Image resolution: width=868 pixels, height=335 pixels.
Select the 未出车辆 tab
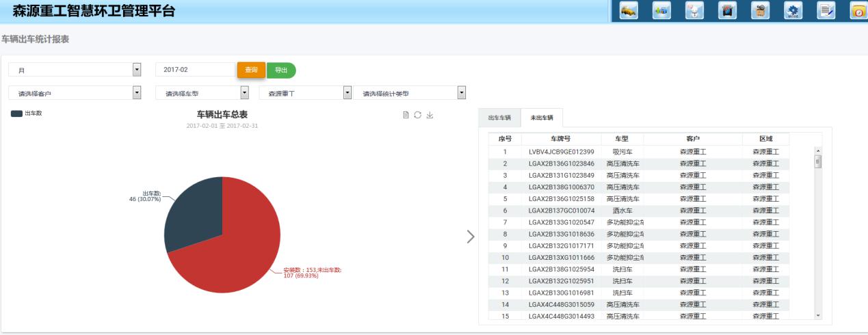pos(541,118)
